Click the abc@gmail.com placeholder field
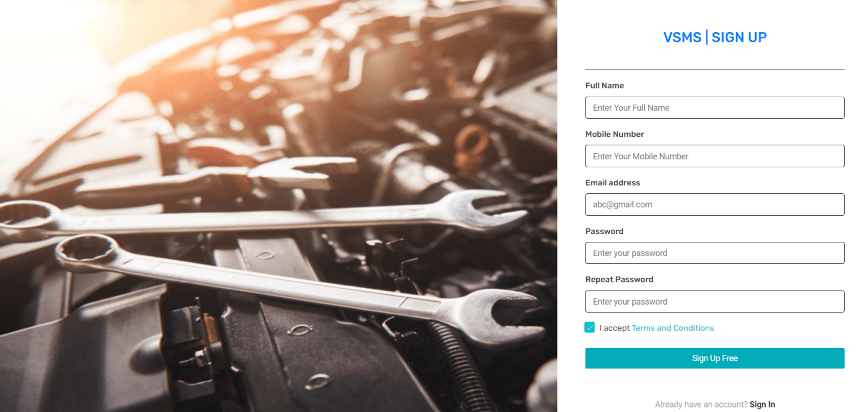This screenshot has height=412, width=868. tap(714, 204)
